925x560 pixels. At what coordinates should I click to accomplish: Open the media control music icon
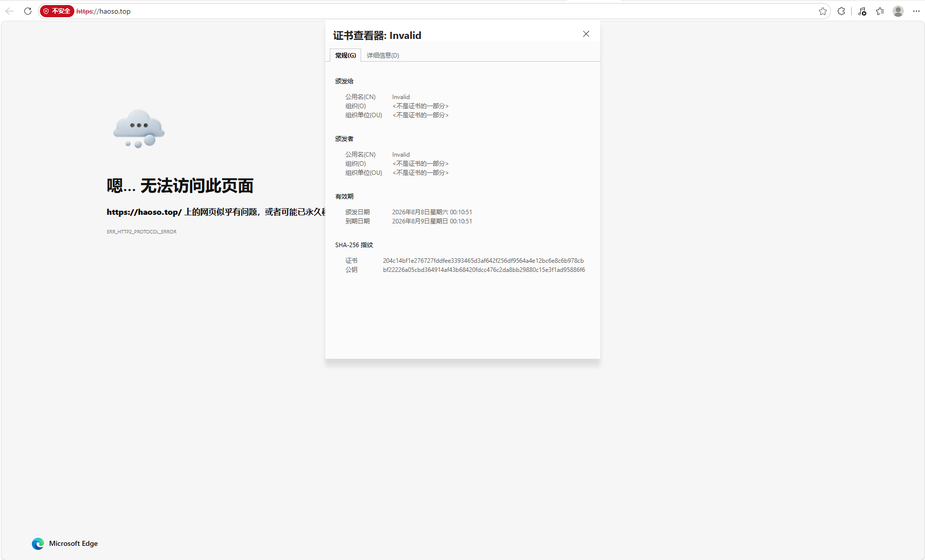pos(862,11)
